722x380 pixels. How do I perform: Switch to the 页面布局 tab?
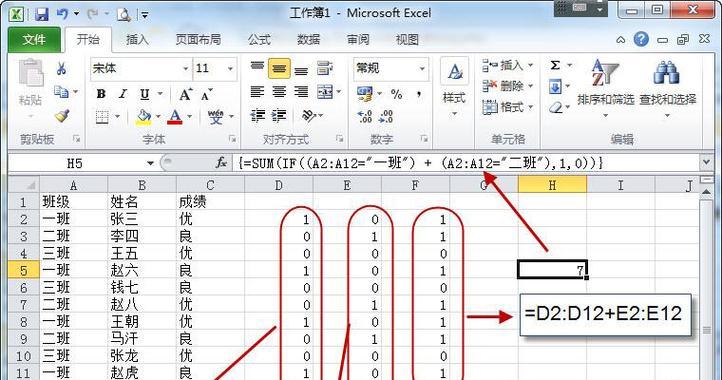[198, 40]
